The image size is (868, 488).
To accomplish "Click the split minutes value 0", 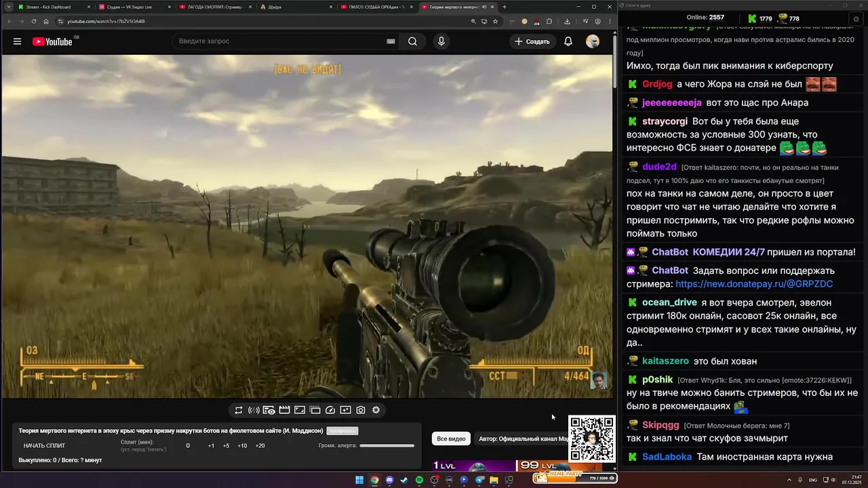I will tap(188, 446).
